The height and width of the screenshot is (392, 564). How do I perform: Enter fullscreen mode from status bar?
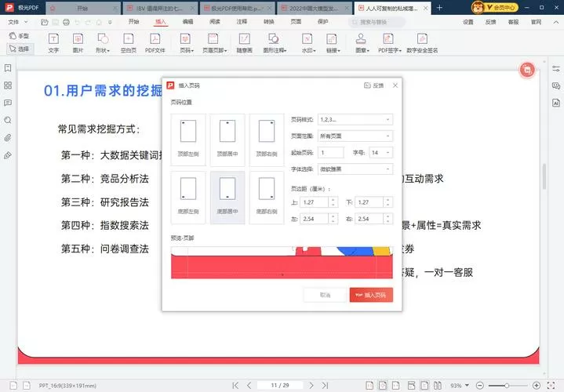point(551,386)
